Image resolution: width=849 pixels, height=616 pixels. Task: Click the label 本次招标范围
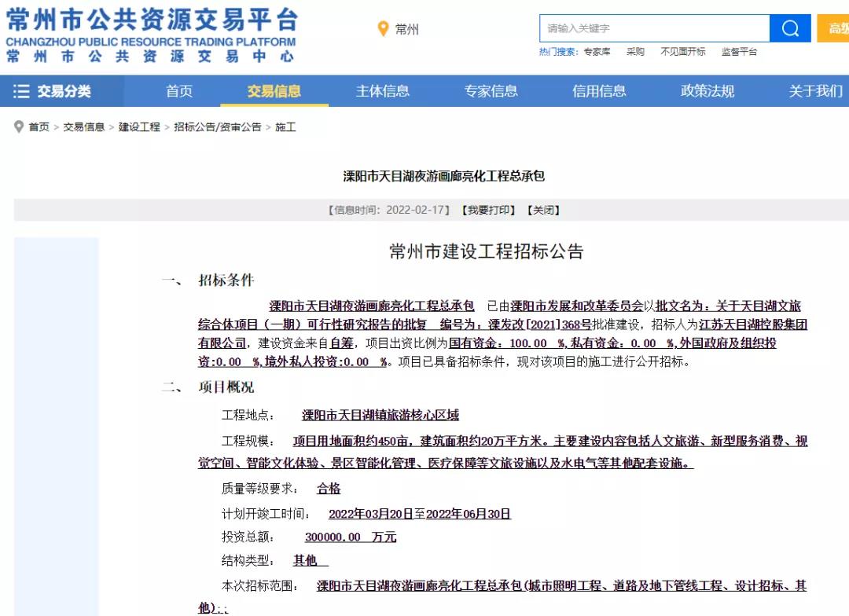(260, 585)
